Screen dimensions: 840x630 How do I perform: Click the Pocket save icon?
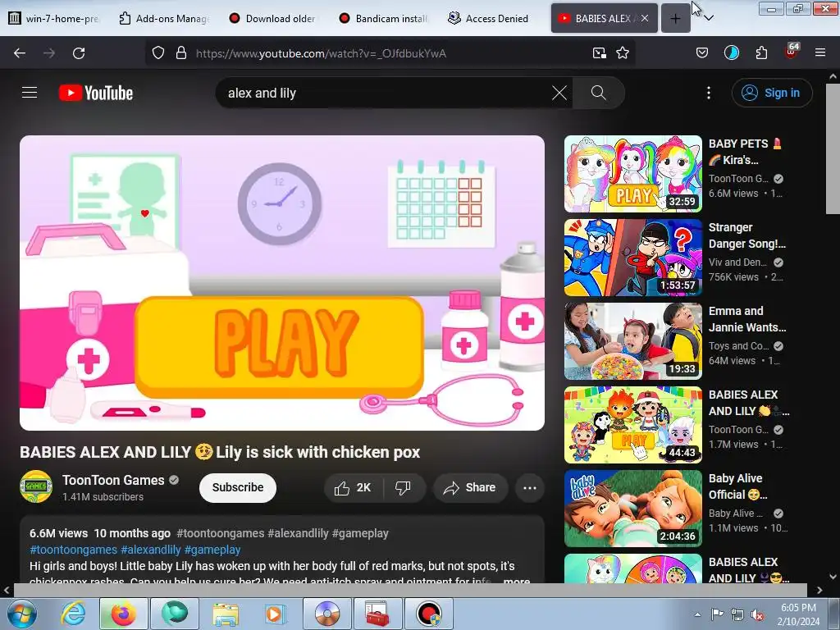click(702, 53)
